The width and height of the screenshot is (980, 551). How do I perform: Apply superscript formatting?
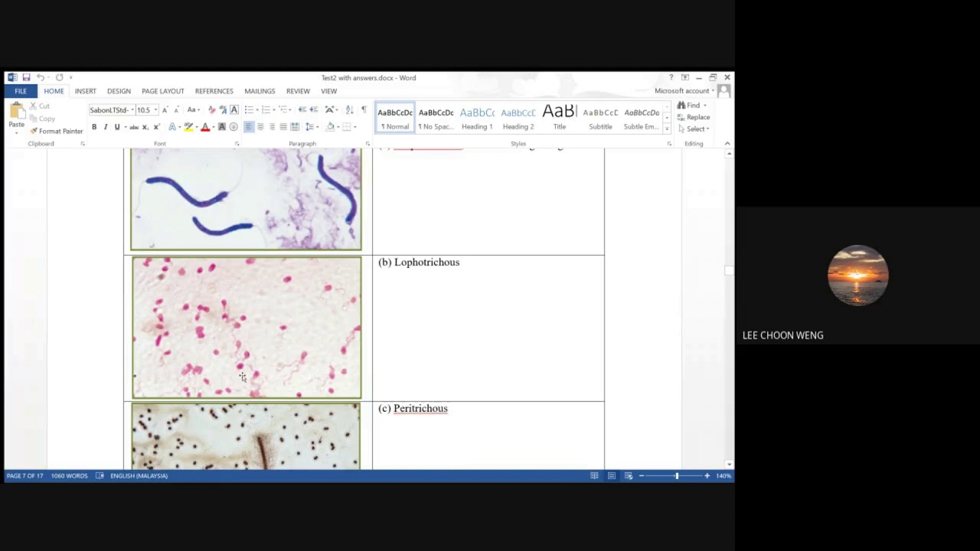[x=156, y=127]
